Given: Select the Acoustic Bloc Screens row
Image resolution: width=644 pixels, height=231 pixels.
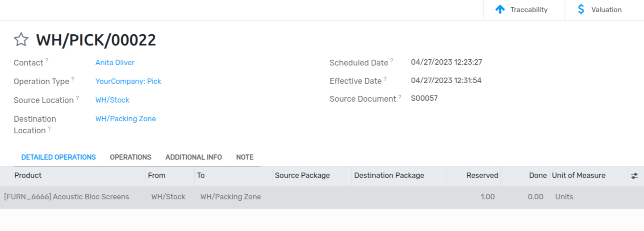Looking at the screenshot, I should click(67, 197).
